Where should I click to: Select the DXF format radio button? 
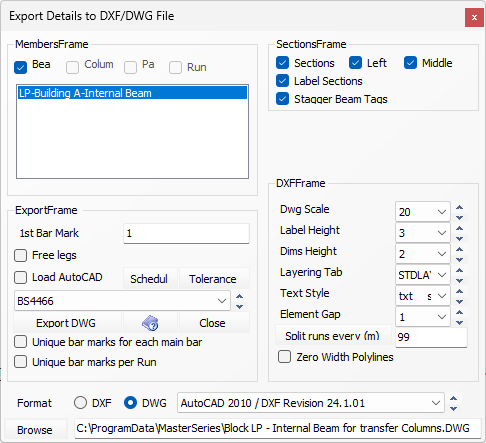pos(80,403)
